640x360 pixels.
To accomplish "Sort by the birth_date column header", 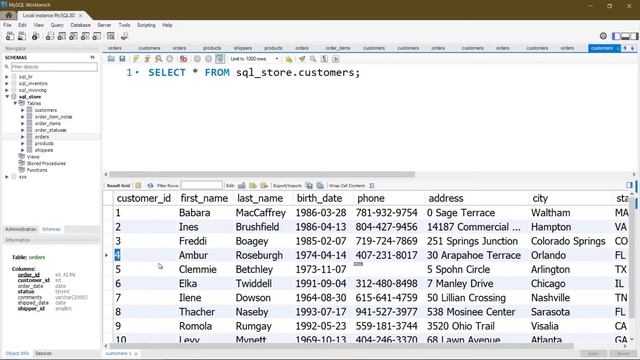I will (x=319, y=198).
